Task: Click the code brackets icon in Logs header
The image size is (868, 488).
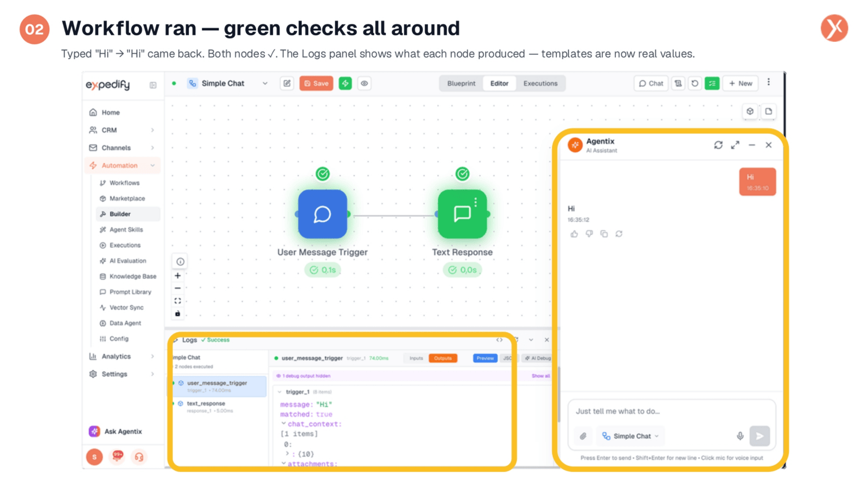Action: tap(499, 340)
